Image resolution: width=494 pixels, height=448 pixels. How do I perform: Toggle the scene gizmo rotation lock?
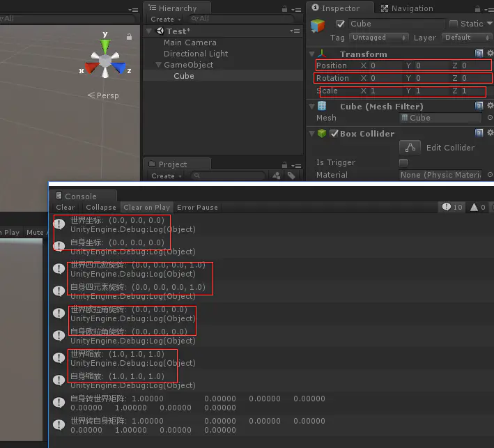129,36
